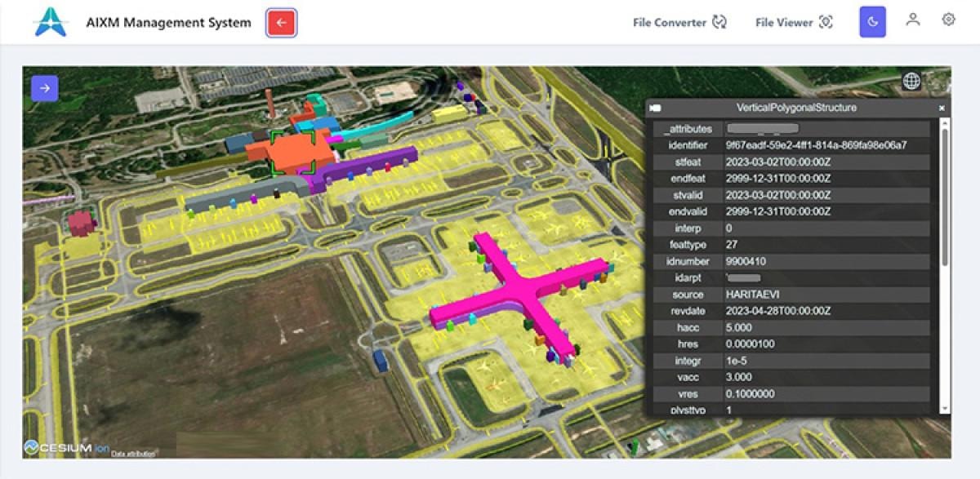The width and height of the screenshot is (980, 479).
Task: Open the blue sidebar arrow panel
Action: 45,88
